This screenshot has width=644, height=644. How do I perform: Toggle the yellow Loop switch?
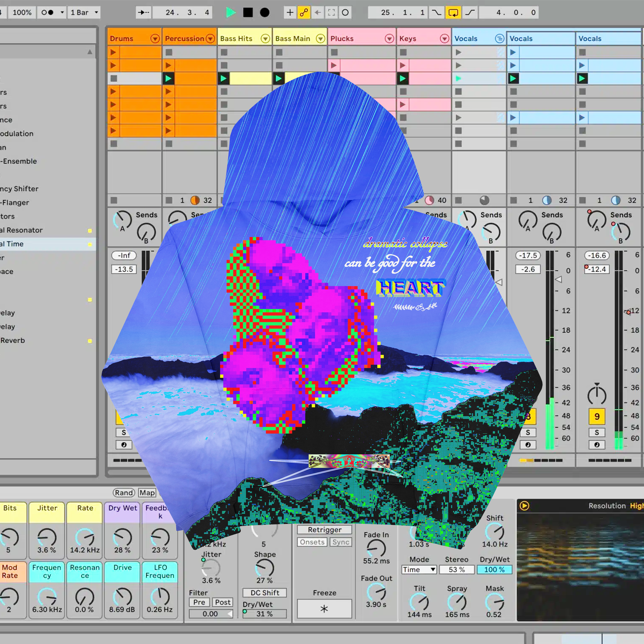pos(453,13)
